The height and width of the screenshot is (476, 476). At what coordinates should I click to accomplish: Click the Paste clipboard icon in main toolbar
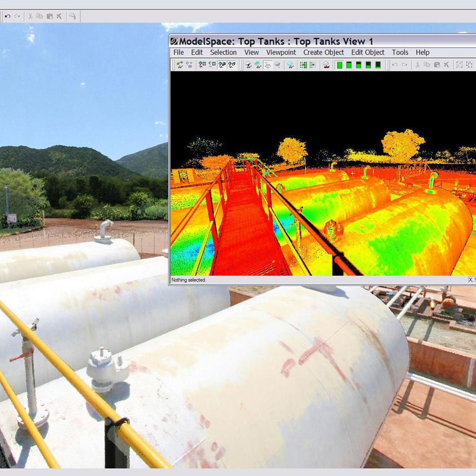coord(49,16)
